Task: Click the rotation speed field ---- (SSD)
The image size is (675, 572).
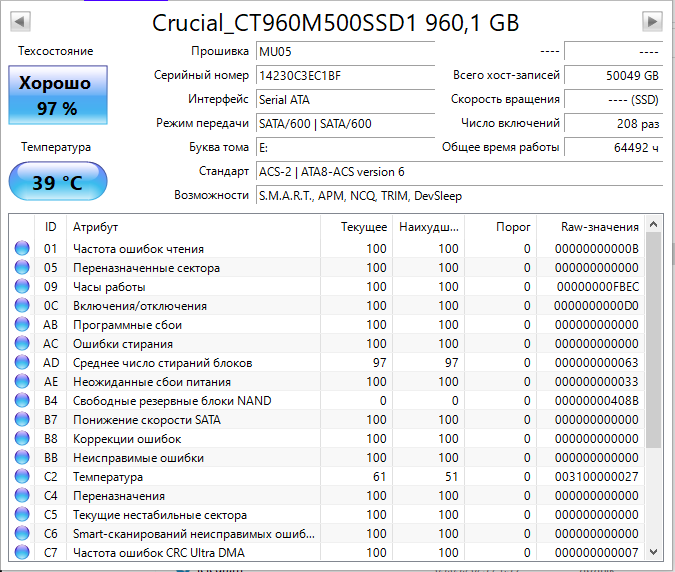Action: click(x=613, y=100)
